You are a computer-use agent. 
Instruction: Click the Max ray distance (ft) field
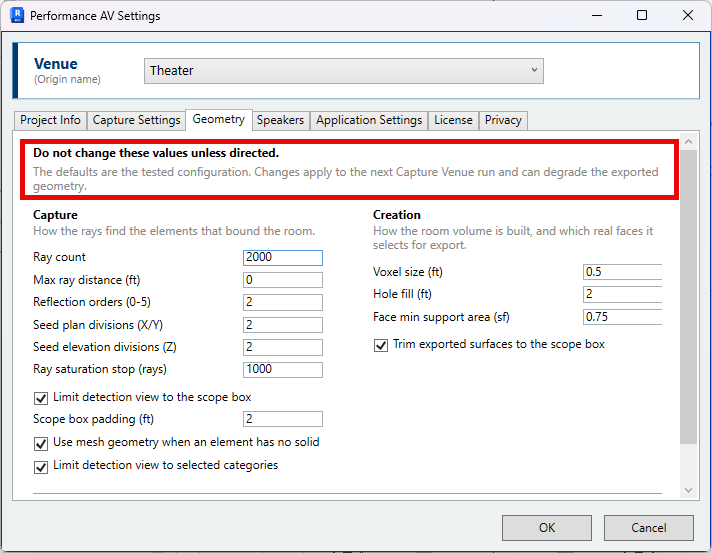pos(282,280)
